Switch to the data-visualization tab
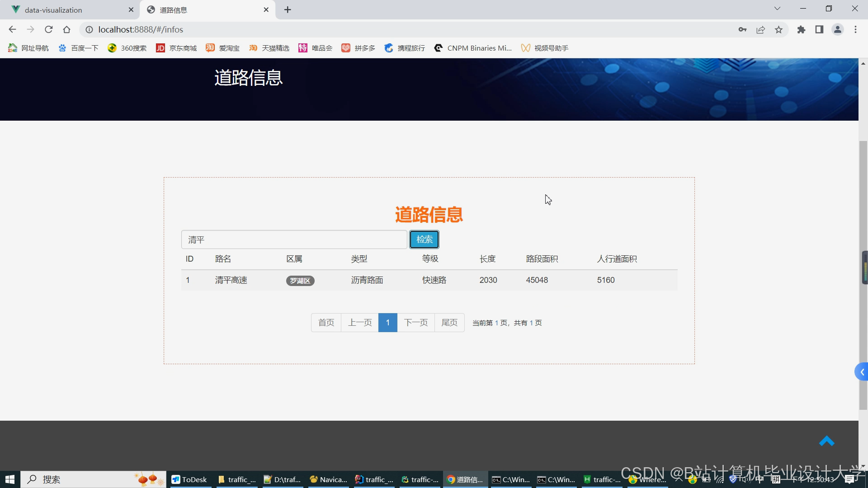 click(53, 10)
